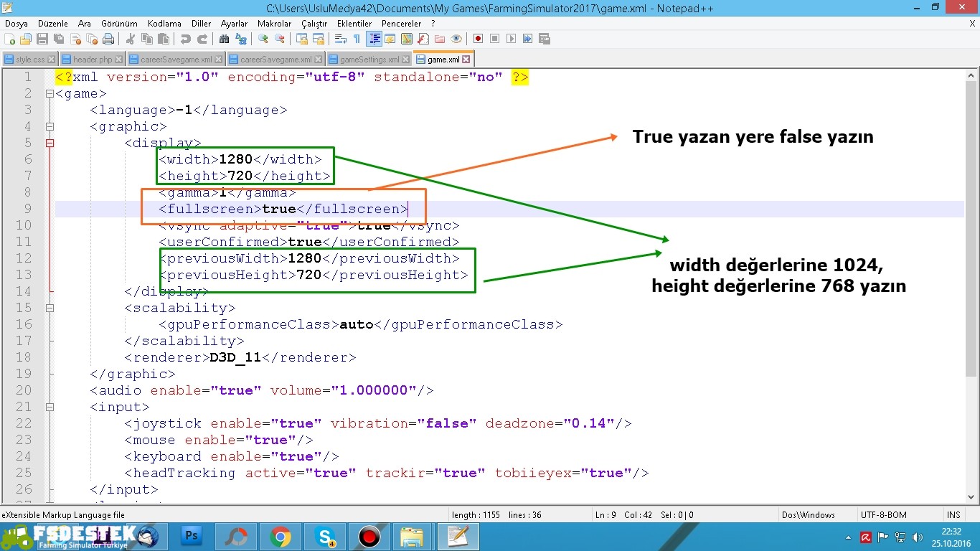980x551 pixels.
Task: Toggle the indent guide toolbar button
Action: (x=374, y=39)
